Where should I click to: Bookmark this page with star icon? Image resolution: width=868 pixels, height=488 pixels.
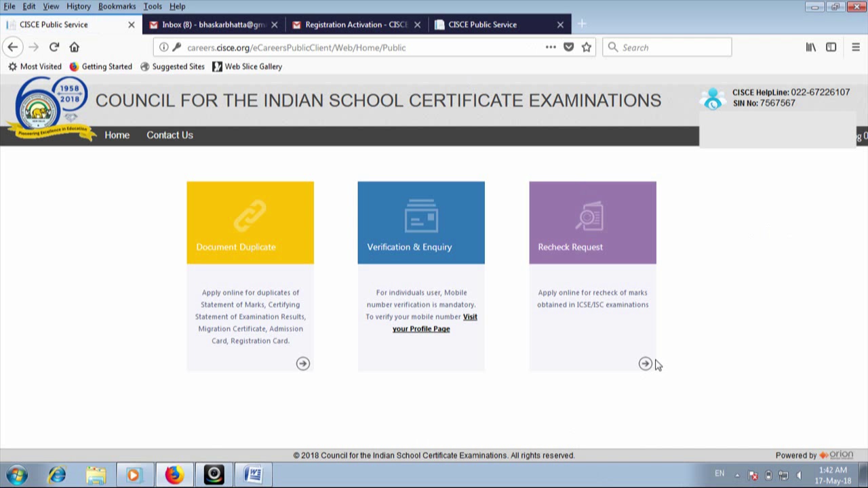click(x=587, y=47)
